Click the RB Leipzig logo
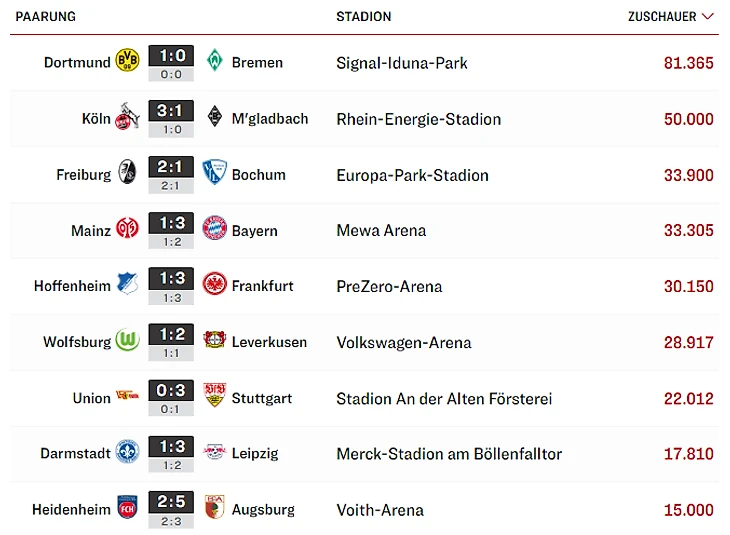Viewport: 730px width, 535px height. click(x=214, y=453)
